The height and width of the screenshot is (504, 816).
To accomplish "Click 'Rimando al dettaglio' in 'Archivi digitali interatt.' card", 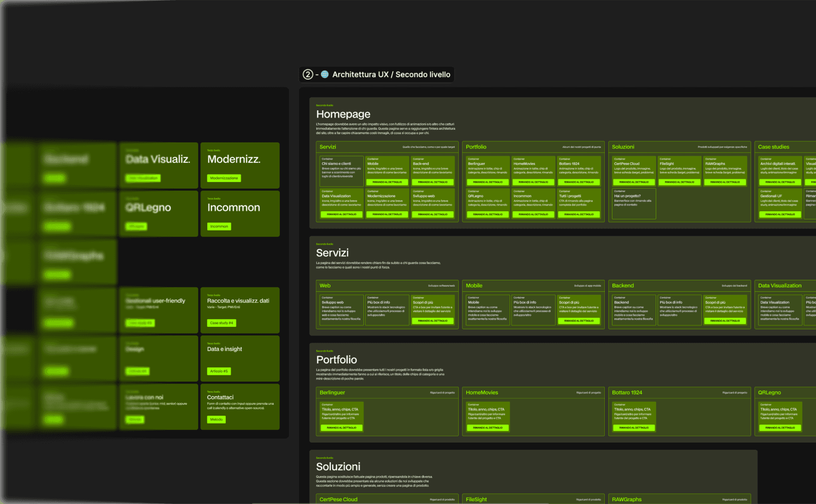I will pos(780,182).
